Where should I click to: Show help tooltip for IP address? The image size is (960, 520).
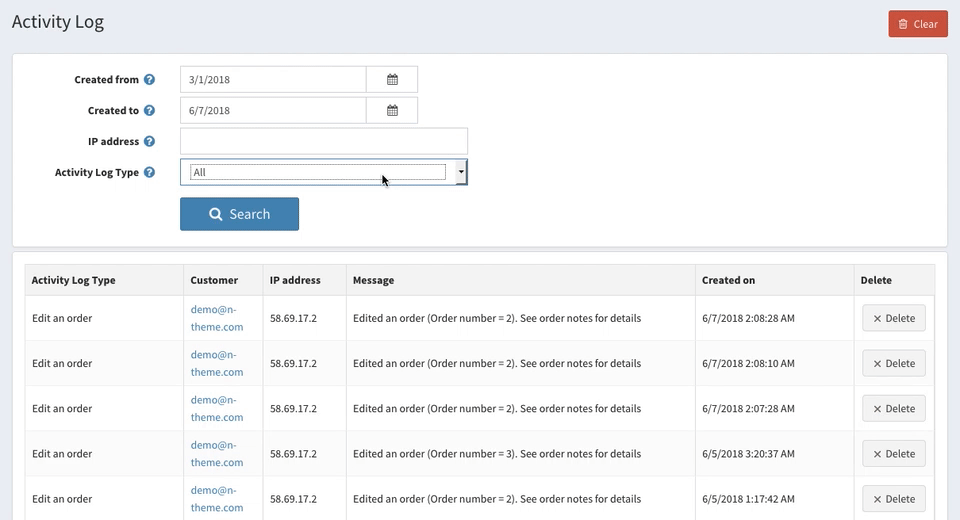point(149,141)
